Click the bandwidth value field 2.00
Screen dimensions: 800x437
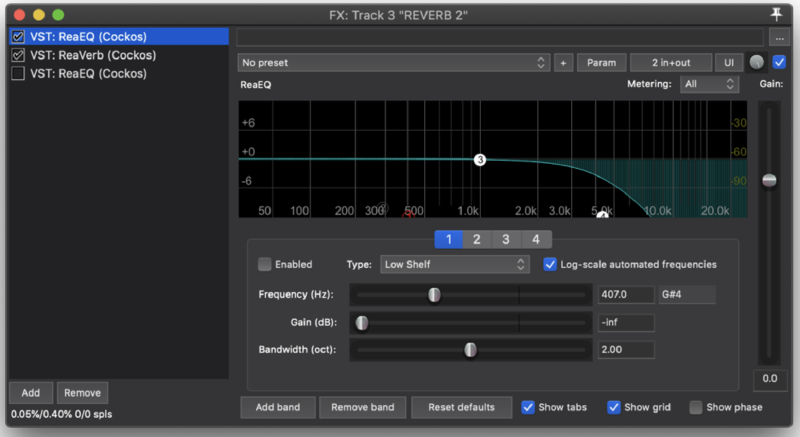pos(626,350)
